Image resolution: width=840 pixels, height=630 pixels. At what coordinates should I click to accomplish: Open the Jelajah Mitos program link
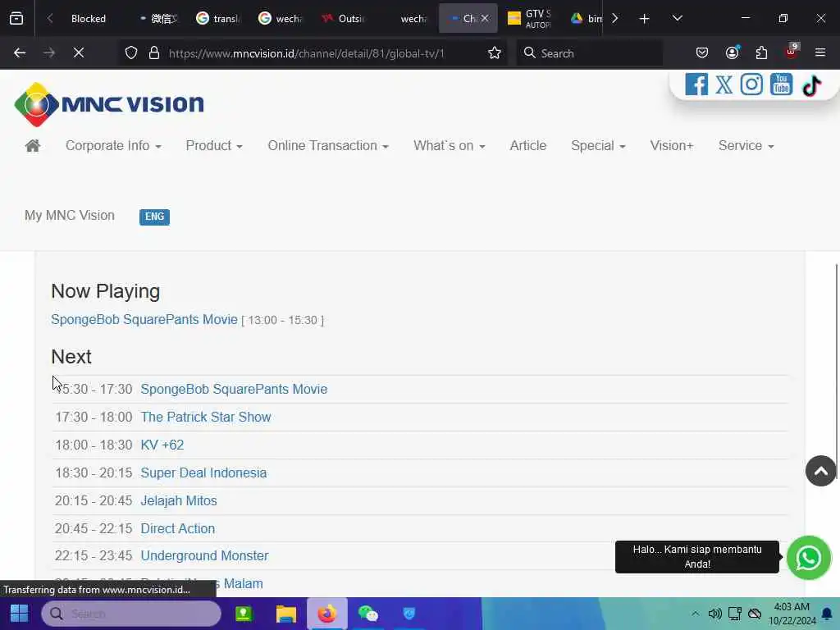click(x=178, y=500)
